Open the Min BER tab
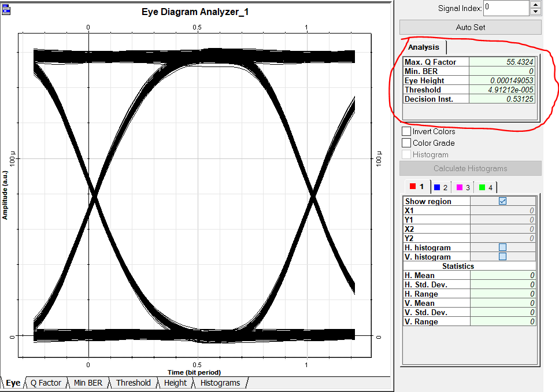The width and height of the screenshot is (559, 392). point(88,383)
